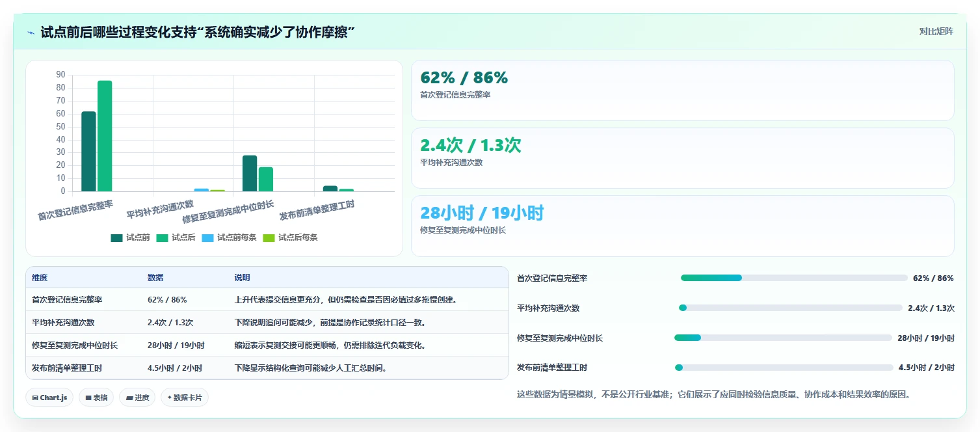The image size is (980, 432).
Task: Click the 2.4次 / 1.3次 data card value
Action: (471, 146)
